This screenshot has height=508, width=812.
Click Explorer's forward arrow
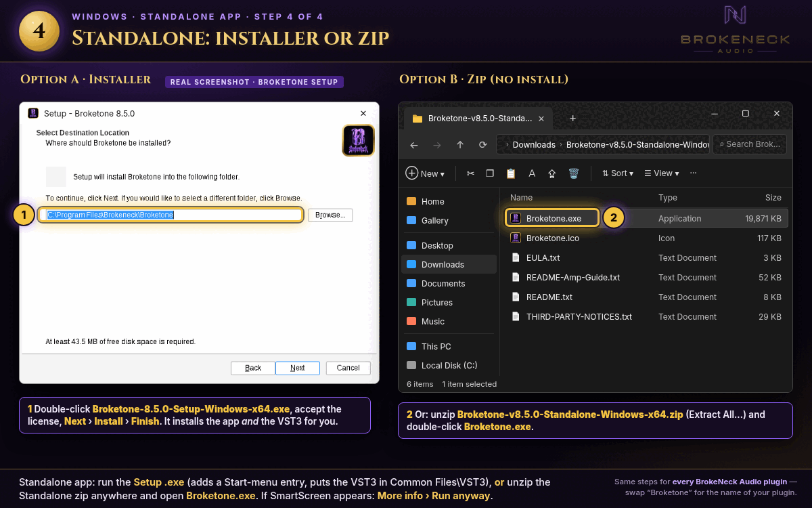click(437, 145)
